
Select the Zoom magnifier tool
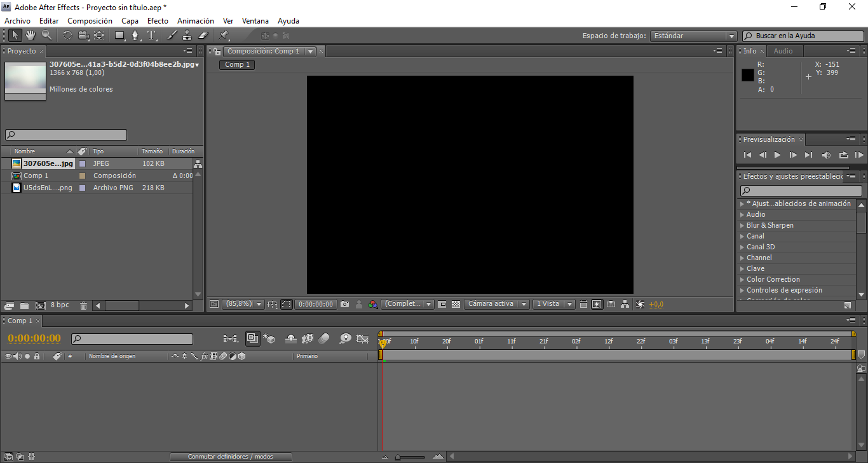pyautogui.click(x=46, y=36)
